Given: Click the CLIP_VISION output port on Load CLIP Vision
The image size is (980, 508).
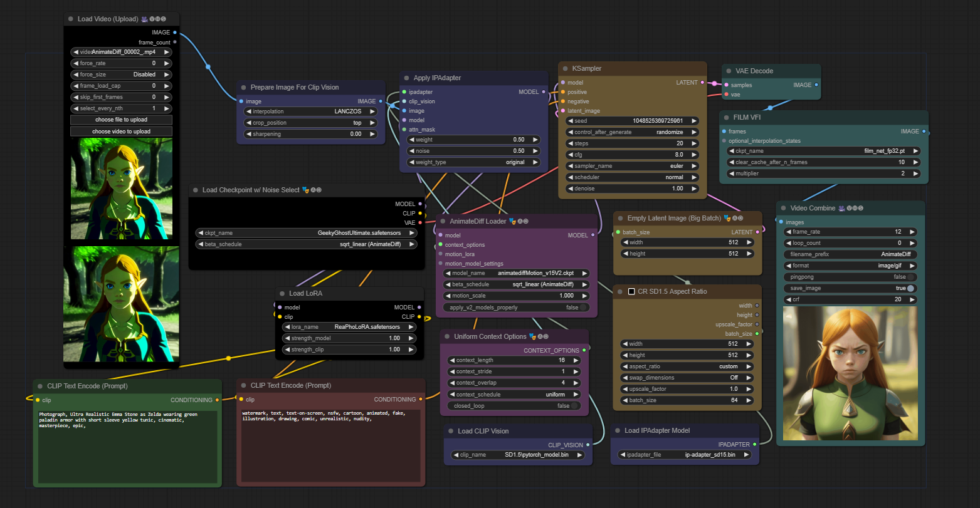Looking at the screenshot, I should click(x=587, y=445).
